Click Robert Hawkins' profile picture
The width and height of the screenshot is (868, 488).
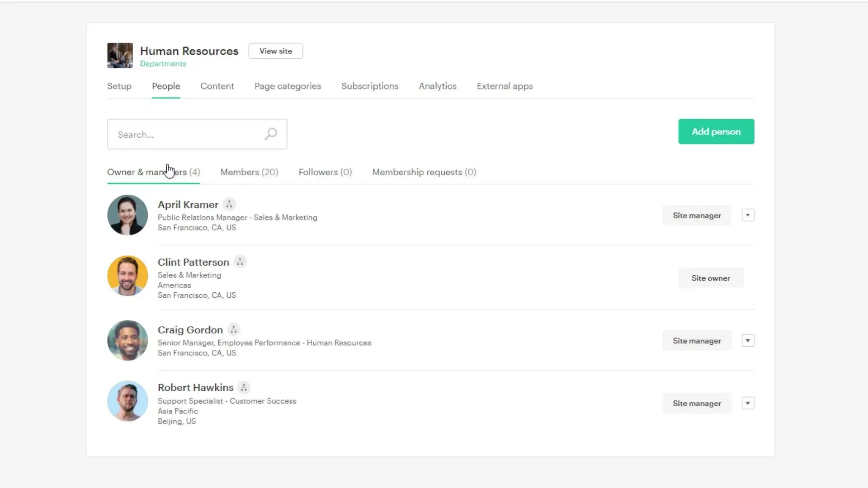127,401
